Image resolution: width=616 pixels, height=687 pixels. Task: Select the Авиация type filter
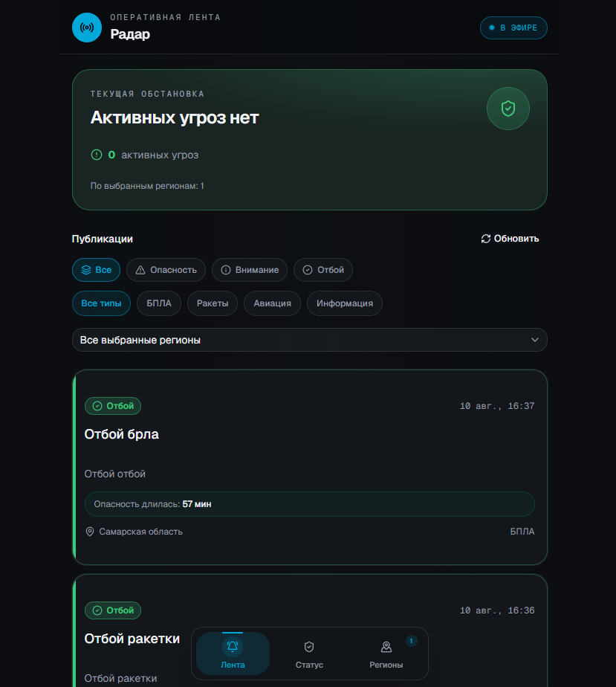coord(272,303)
